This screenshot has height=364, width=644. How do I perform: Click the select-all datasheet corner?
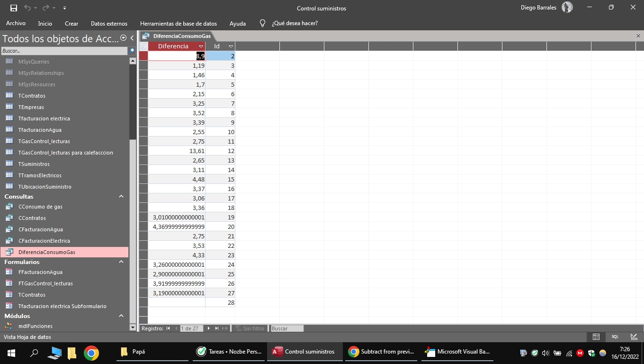(143, 46)
